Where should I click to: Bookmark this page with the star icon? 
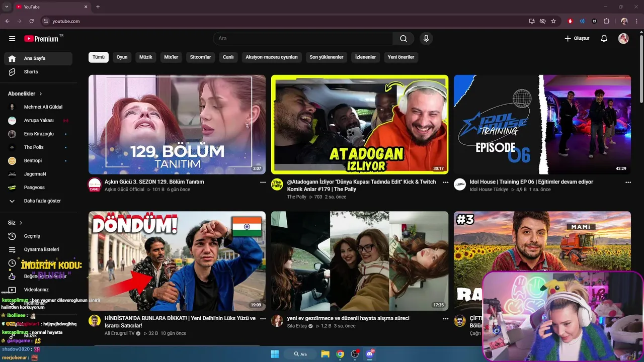click(x=553, y=21)
